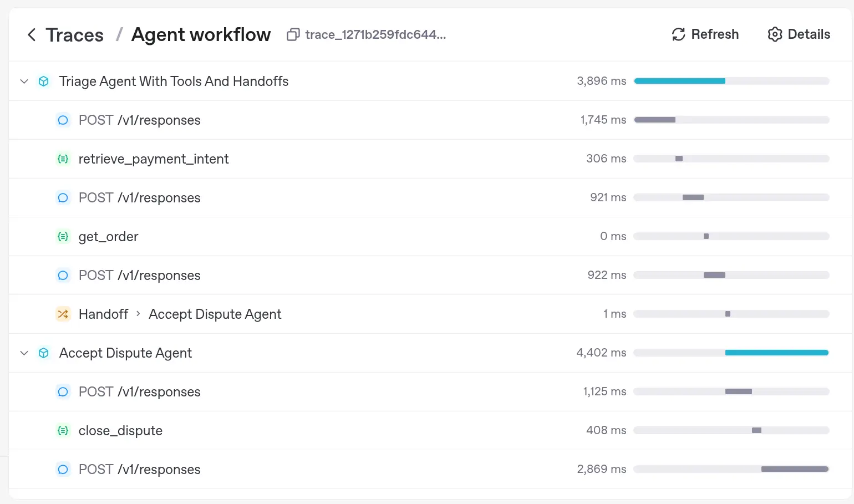Click the chat bubble icon on first POST /v1/responses

[63, 120]
